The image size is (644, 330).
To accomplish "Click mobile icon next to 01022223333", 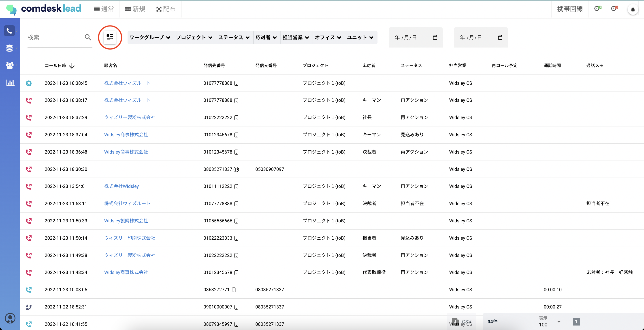I will pos(236,238).
